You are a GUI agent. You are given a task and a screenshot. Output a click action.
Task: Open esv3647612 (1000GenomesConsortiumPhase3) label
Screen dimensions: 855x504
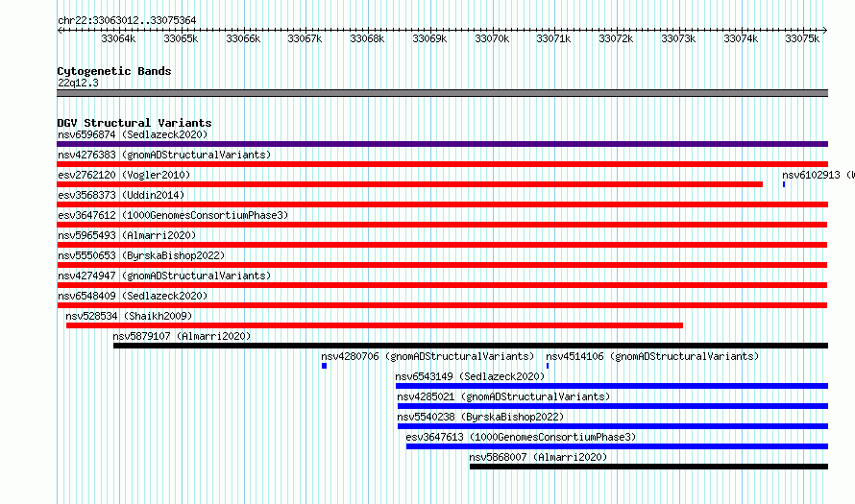173,215
